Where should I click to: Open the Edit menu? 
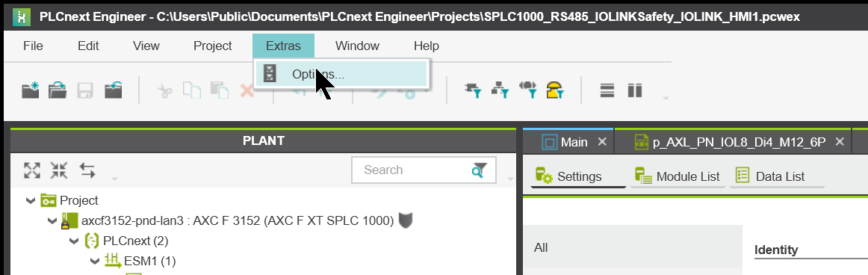click(88, 46)
